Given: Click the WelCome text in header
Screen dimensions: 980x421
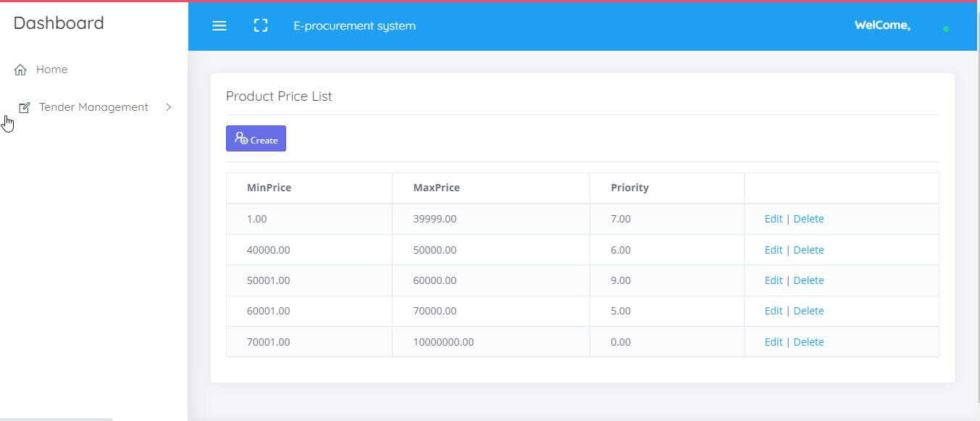Looking at the screenshot, I should pyautogui.click(x=882, y=25).
